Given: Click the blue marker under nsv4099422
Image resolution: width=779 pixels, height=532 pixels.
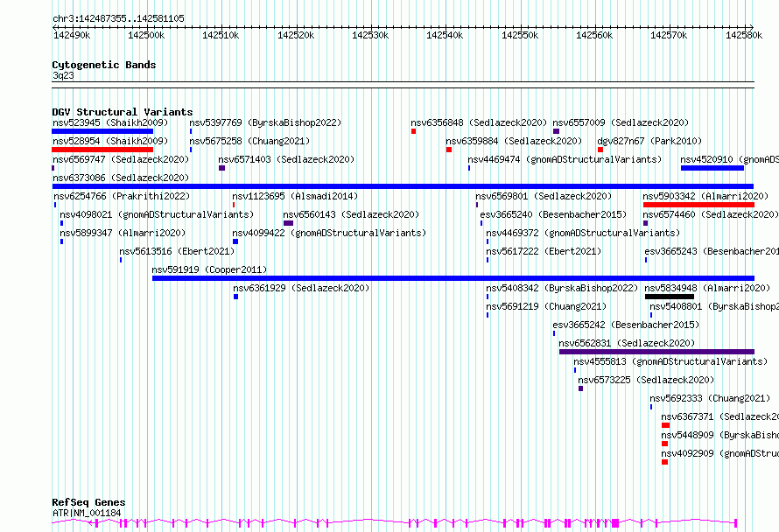Looking at the screenshot, I should point(235,241).
